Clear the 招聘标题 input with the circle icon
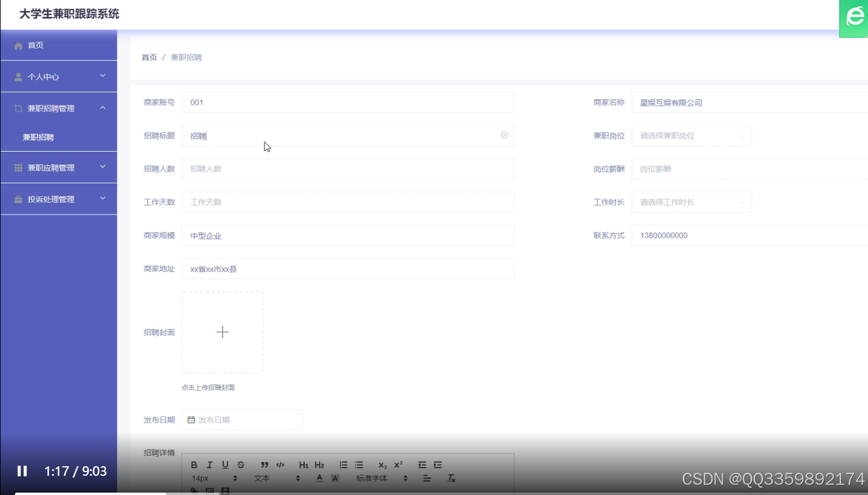Screen dimensions: 868x495 click(x=504, y=135)
